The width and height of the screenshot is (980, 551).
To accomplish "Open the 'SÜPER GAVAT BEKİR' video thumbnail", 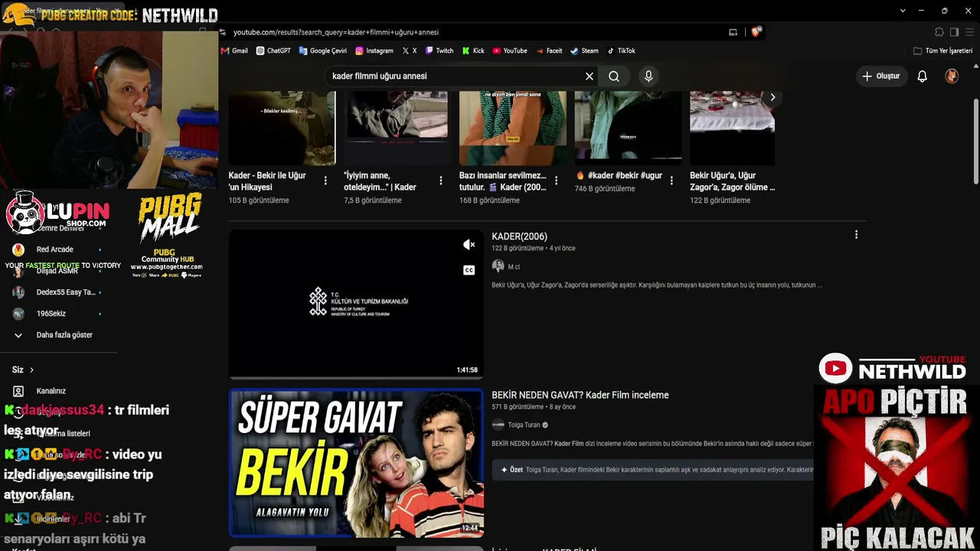I will coord(356,464).
